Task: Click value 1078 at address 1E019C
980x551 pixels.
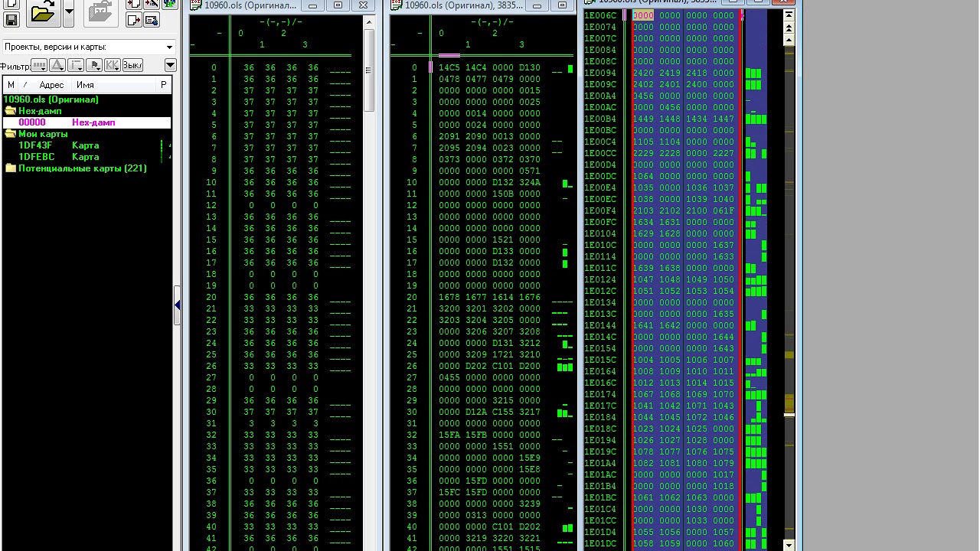Action: tap(644, 452)
